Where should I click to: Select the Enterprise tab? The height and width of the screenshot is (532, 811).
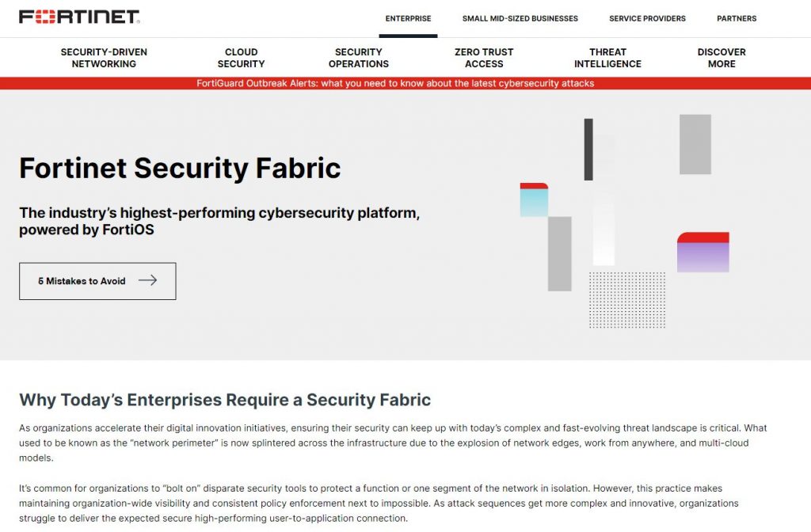(x=408, y=18)
